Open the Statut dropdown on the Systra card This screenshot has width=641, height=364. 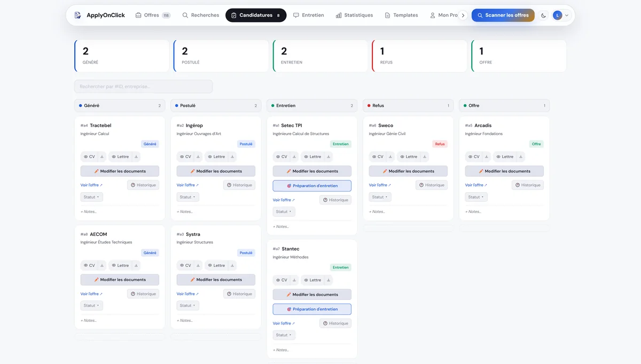tap(188, 306)
